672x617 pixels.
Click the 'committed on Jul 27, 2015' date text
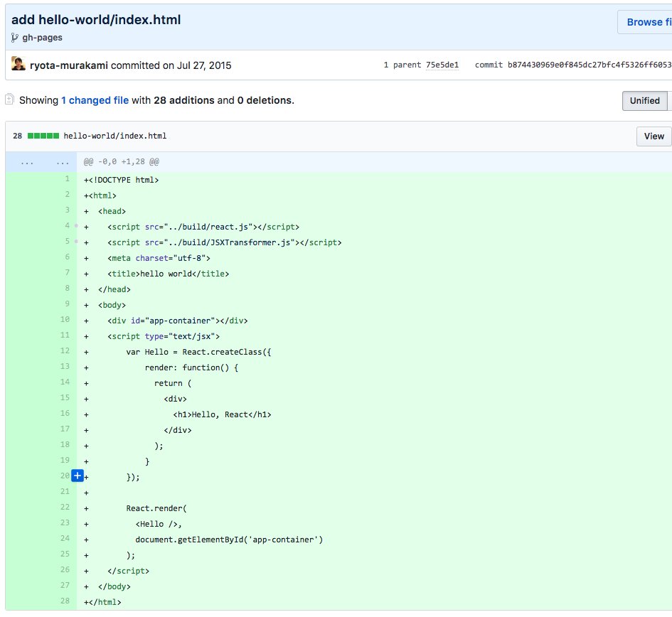click(x=171, y=65)
